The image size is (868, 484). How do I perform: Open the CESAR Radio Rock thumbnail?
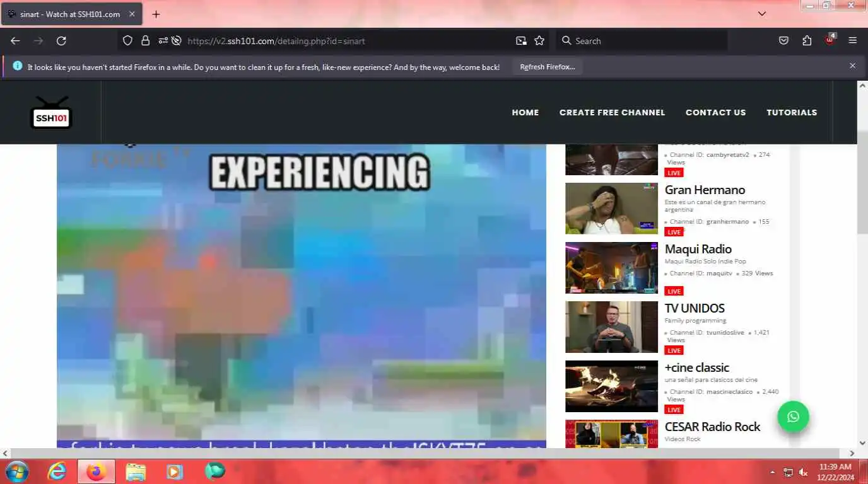click(x=611, y=434)
